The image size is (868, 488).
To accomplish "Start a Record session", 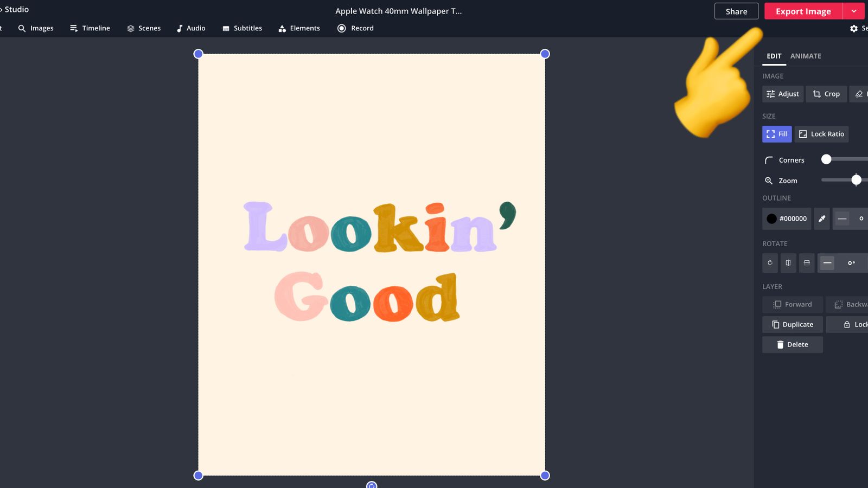I will pos(355,28).
